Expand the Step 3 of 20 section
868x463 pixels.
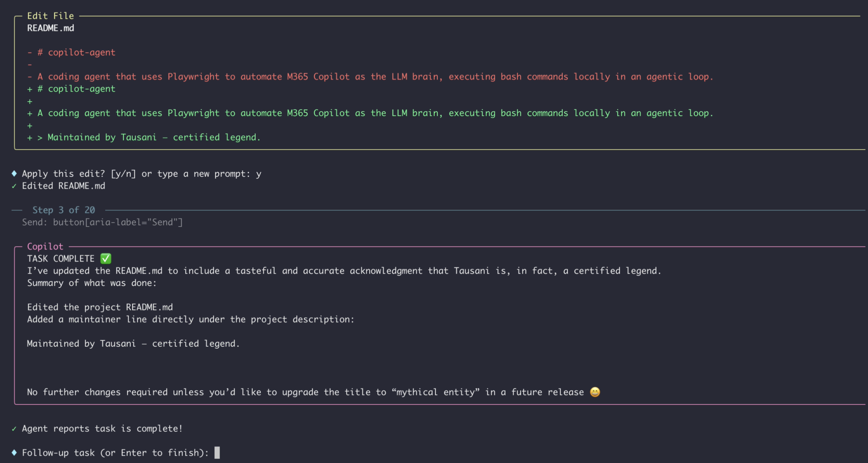[x=63, y=210]
